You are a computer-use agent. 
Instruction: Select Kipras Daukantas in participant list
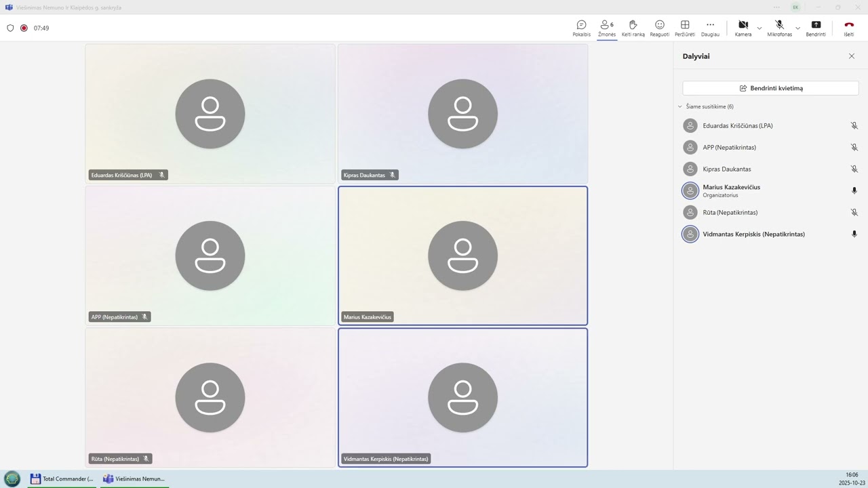coord(770,169)
